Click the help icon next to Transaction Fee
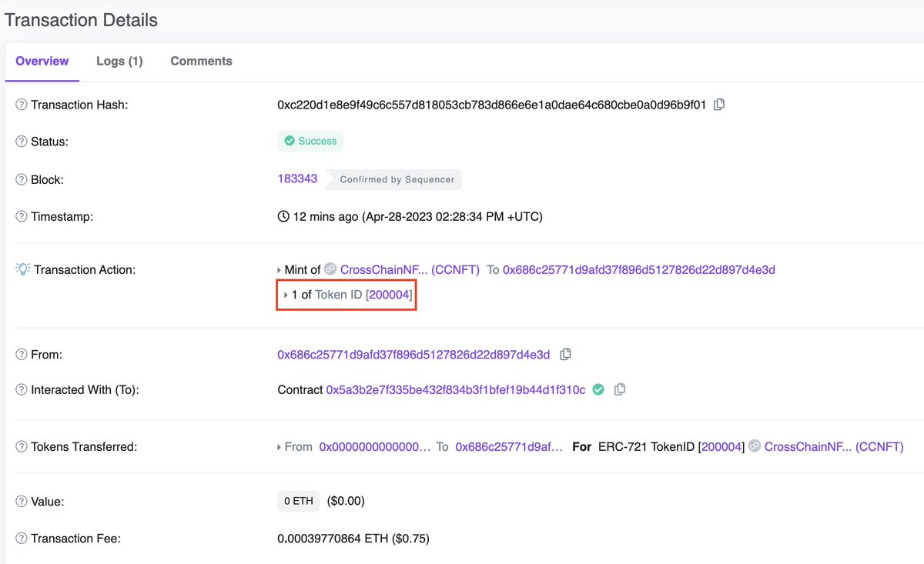Screen dimensions: 924x564 20,538
